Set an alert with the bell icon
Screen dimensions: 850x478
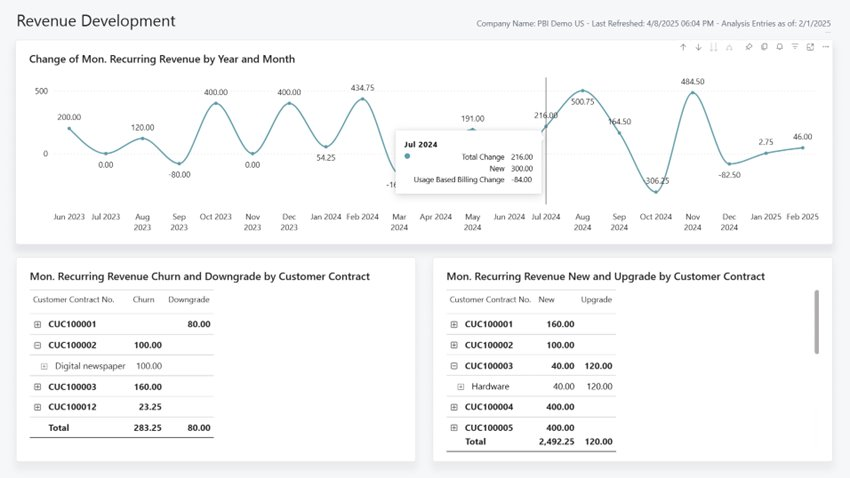click(x=780, y=47)
